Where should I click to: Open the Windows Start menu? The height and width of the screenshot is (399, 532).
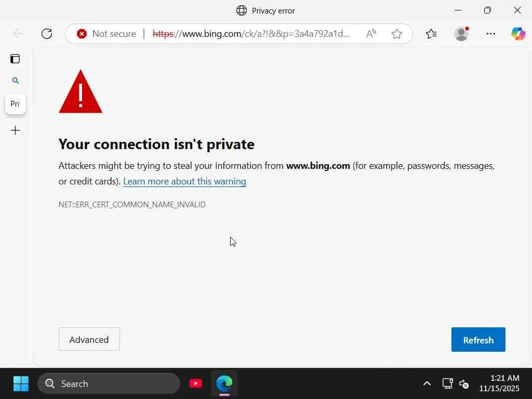[21, 384]
